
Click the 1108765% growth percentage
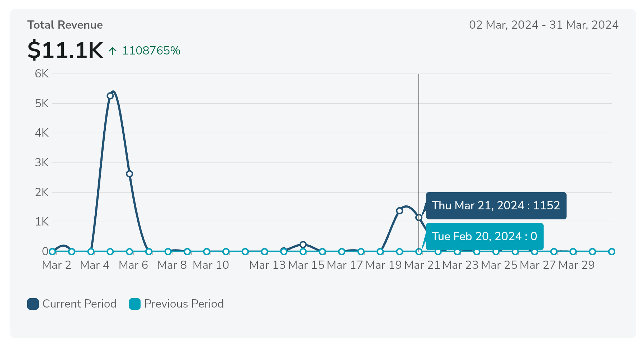click(151, 51)
